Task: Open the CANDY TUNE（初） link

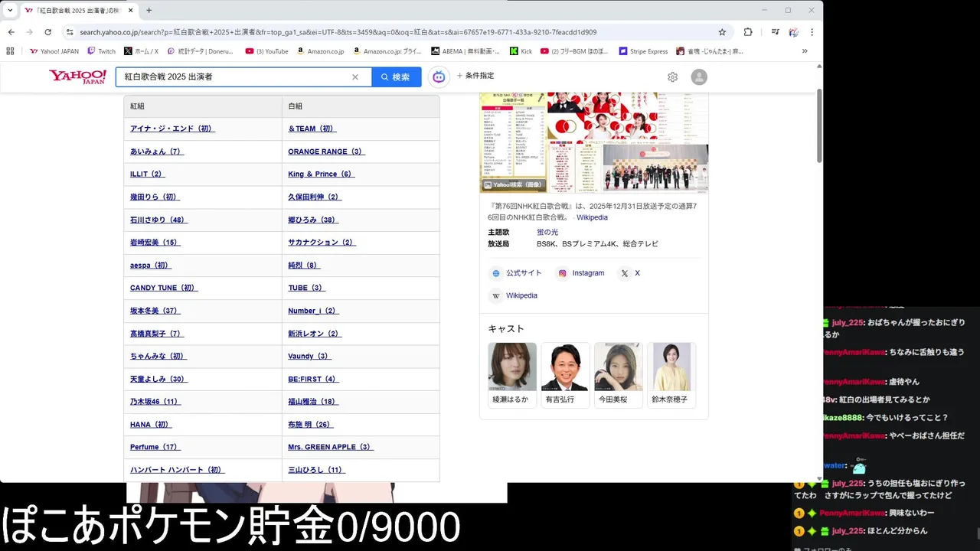Action: tap(164, 288)
